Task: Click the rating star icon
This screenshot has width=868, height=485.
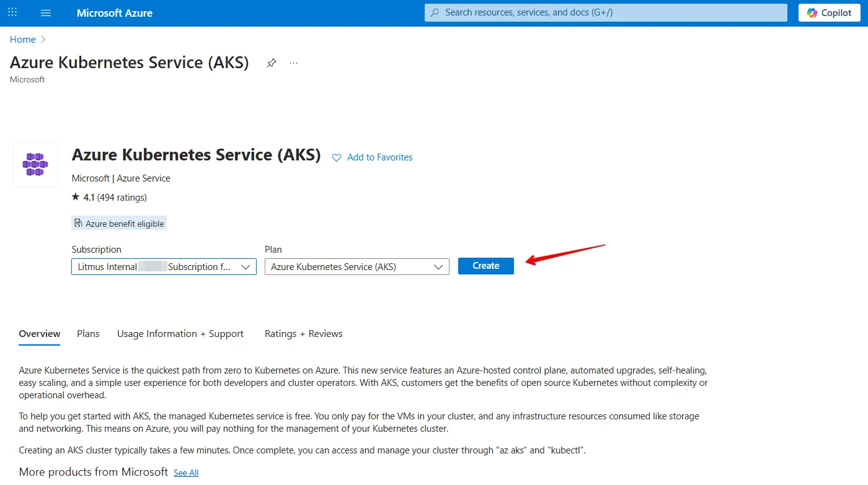Action: pos(76,197)
